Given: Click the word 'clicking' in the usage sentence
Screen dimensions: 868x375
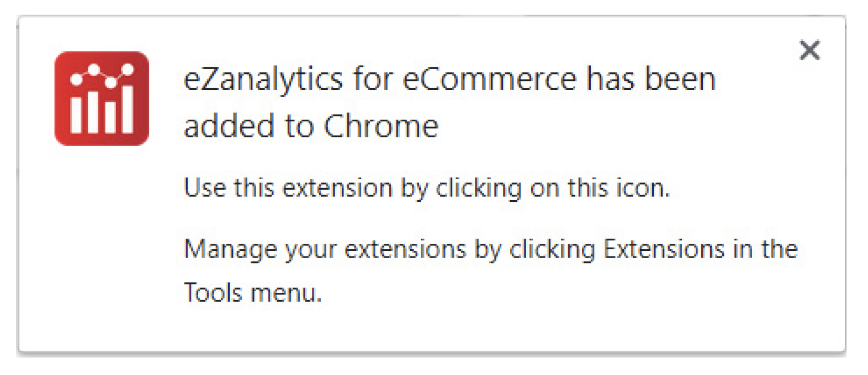Looking at the screenshot, I should pos(479,189).
